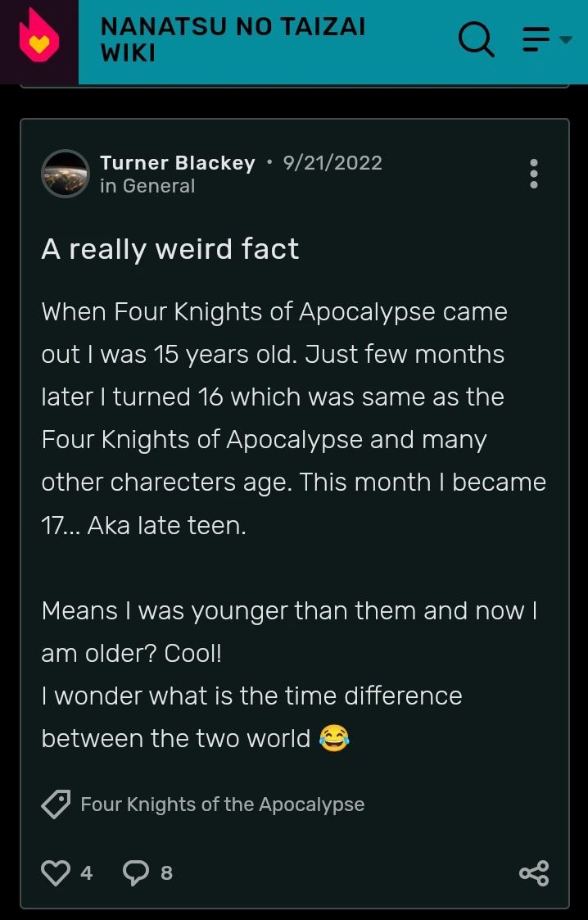Open the hamburger navigation menu
The width and height of the screenshot is (588, 920).
pos(536,39)
